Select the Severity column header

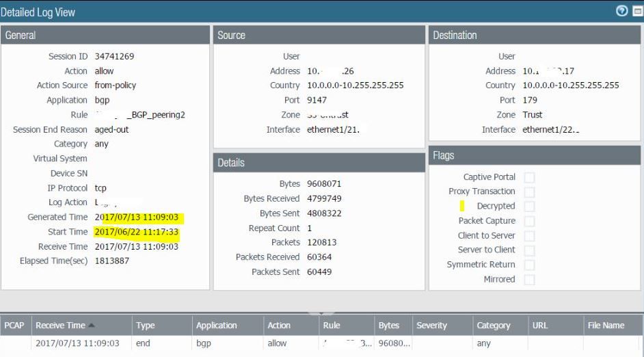(431, 326)
